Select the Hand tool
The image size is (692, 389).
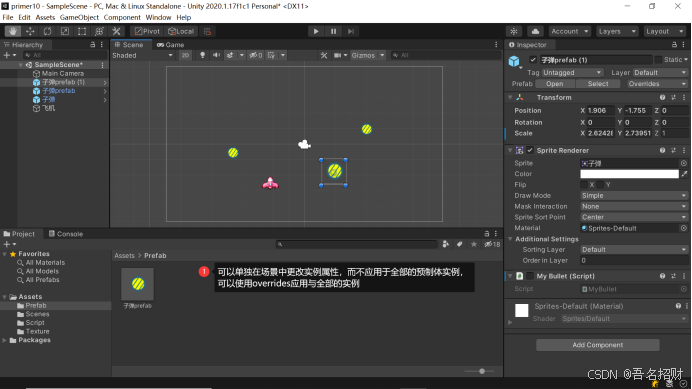tap(13, 31)
